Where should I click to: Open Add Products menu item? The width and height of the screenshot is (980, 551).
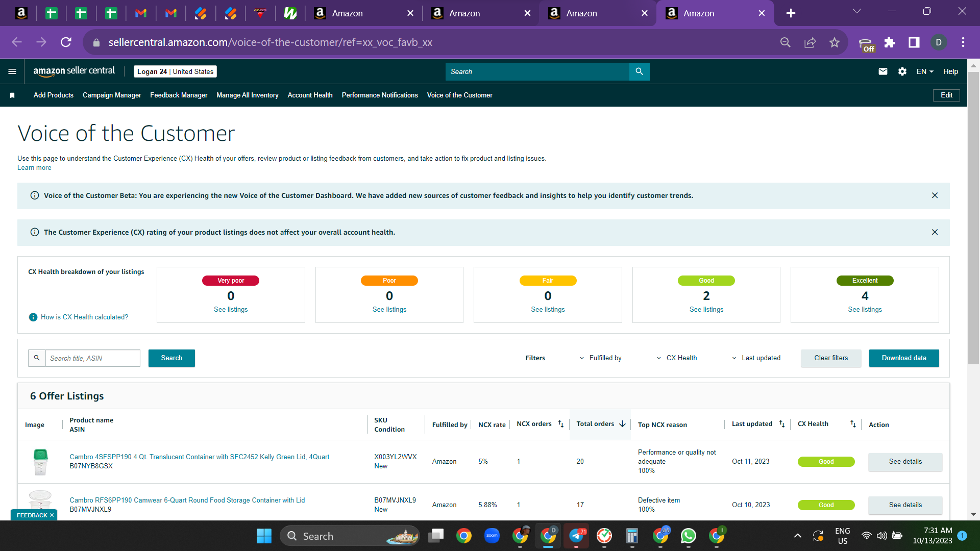coord(54,95)
